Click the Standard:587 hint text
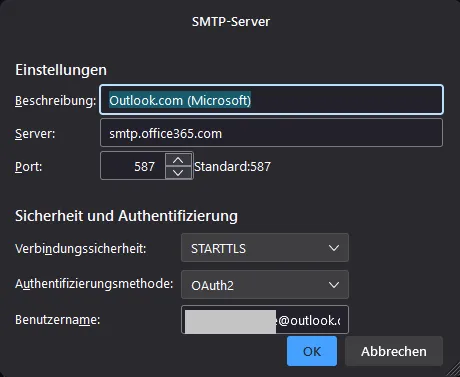 click(x=232, y=166)
